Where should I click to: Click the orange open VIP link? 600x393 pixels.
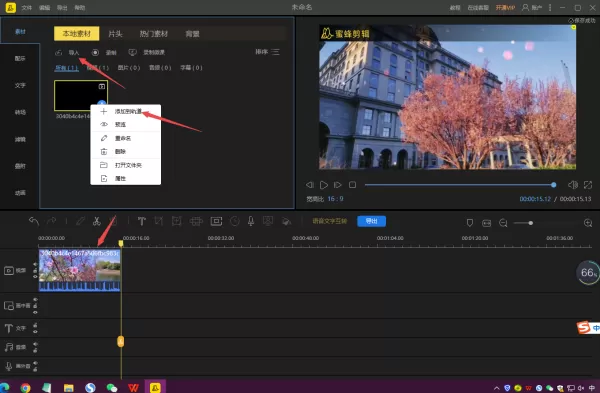tap(505, 8)
